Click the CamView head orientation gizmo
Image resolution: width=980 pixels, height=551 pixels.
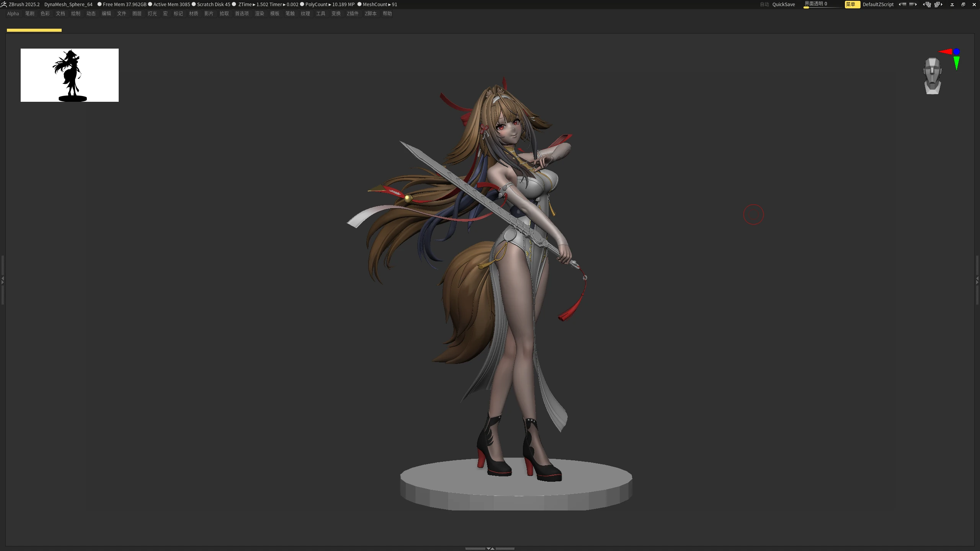932,76
